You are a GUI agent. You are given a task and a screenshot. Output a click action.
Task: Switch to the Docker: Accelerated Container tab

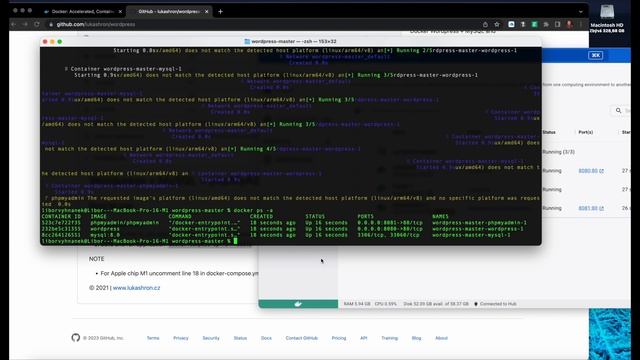pyautogui.click(x=82, y=11)
